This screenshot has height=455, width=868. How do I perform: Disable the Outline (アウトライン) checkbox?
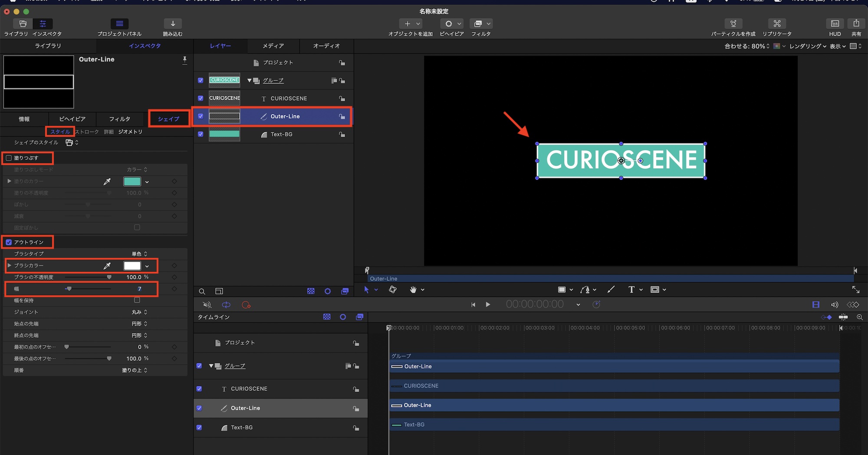pyautogui.click(x=9, y=242)
